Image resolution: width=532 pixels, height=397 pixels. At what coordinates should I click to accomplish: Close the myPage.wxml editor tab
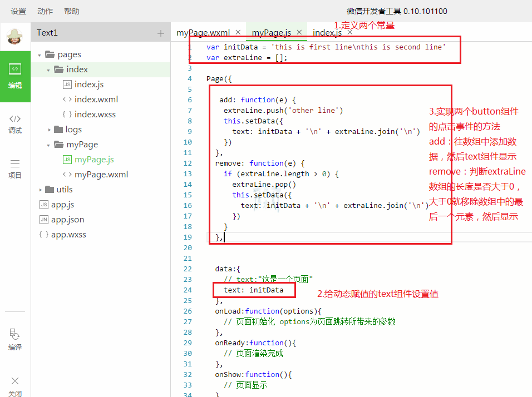[238, 32]
